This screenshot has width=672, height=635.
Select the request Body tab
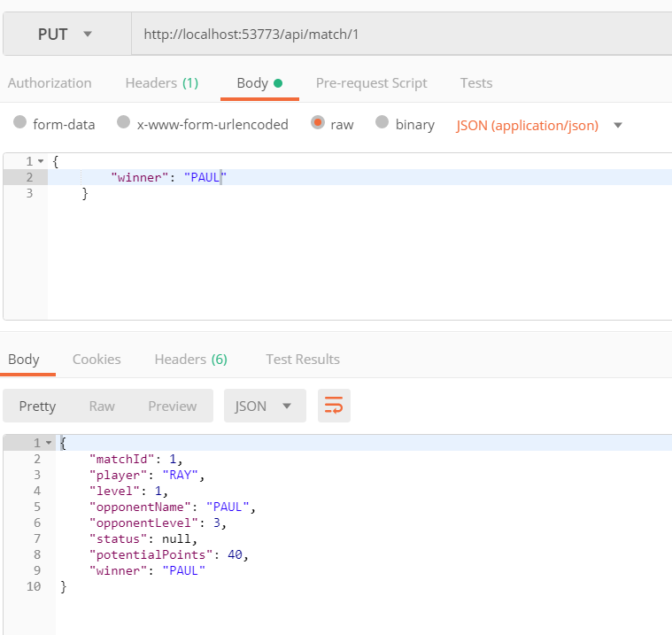(259, 82)
